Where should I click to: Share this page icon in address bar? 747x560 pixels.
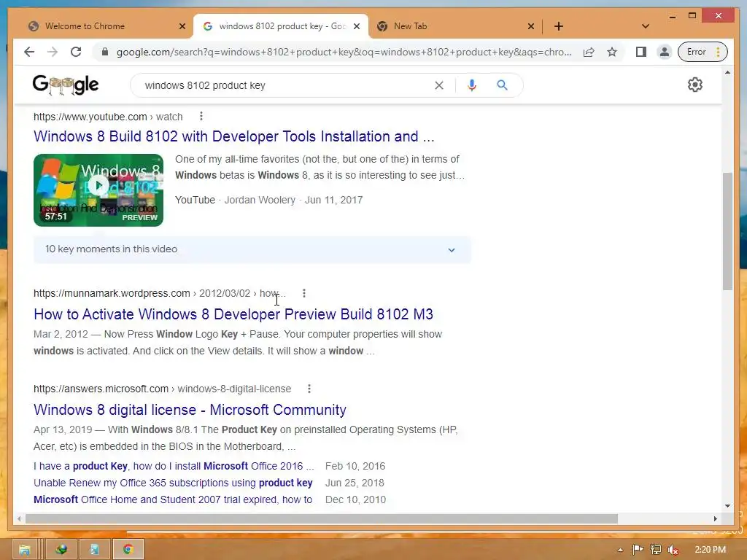(589, 52)
